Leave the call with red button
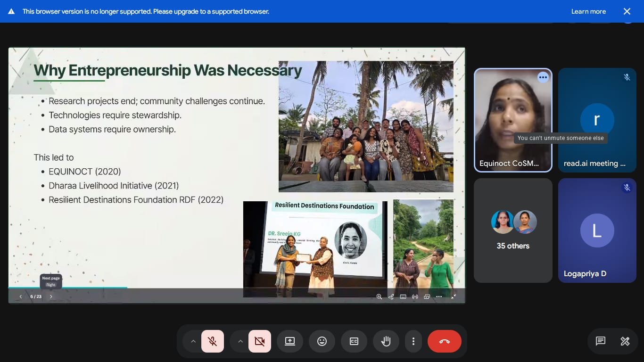644x362 pixels. pyautogui.click(x=445, y=341)
